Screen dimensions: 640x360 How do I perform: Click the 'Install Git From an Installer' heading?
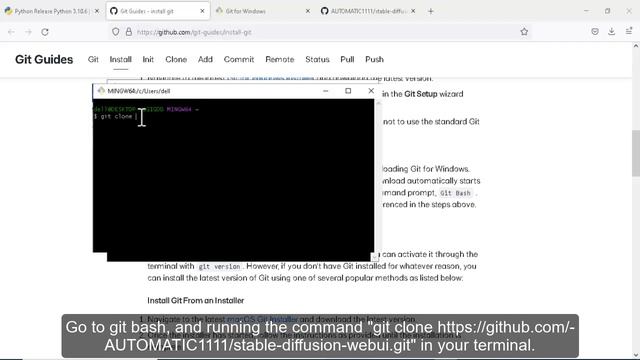point(196,300)
